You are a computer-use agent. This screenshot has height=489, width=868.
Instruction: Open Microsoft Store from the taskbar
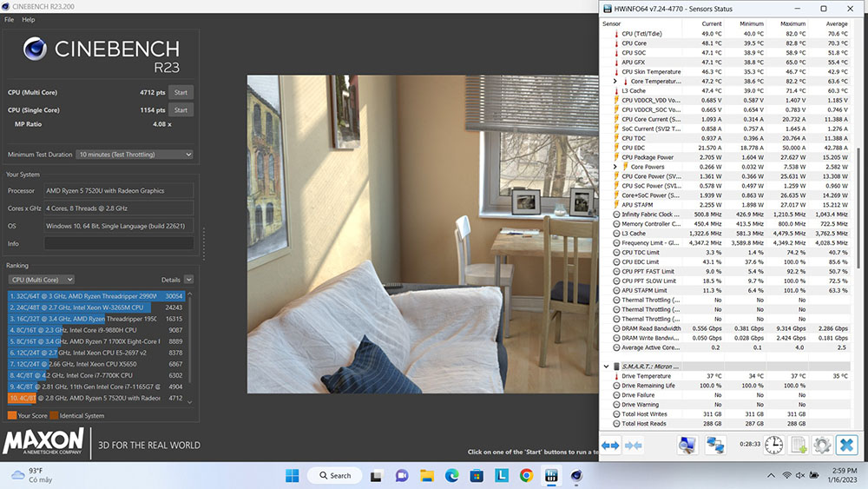pos(477,476)
